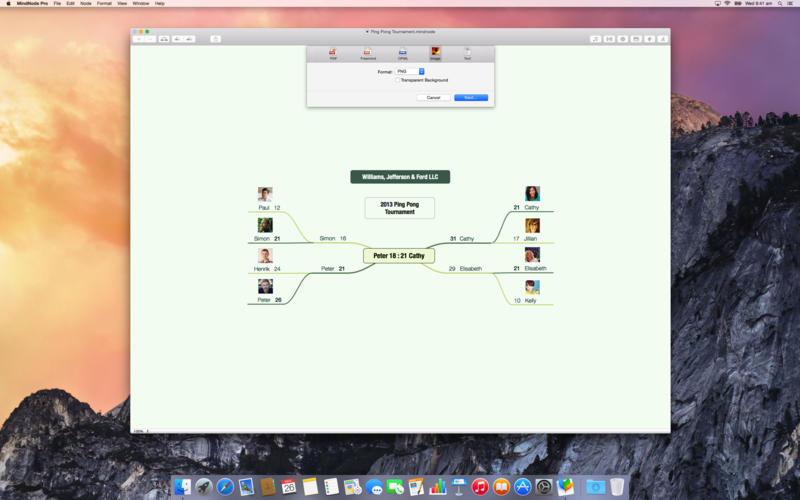Open the Format menu in menu bar
Screen dimensions: 800x500
pyautogui.click(x=104, y=3)
